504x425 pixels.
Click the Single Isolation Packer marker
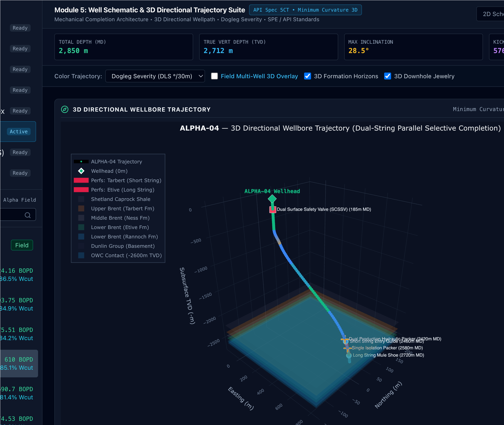pos(348,348)
